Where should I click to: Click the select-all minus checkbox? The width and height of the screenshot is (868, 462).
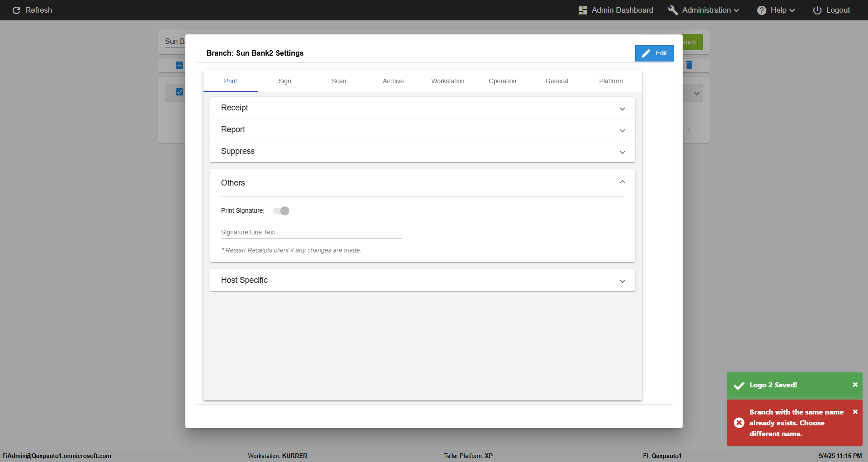pyautogui.click(x=179, y=65)
